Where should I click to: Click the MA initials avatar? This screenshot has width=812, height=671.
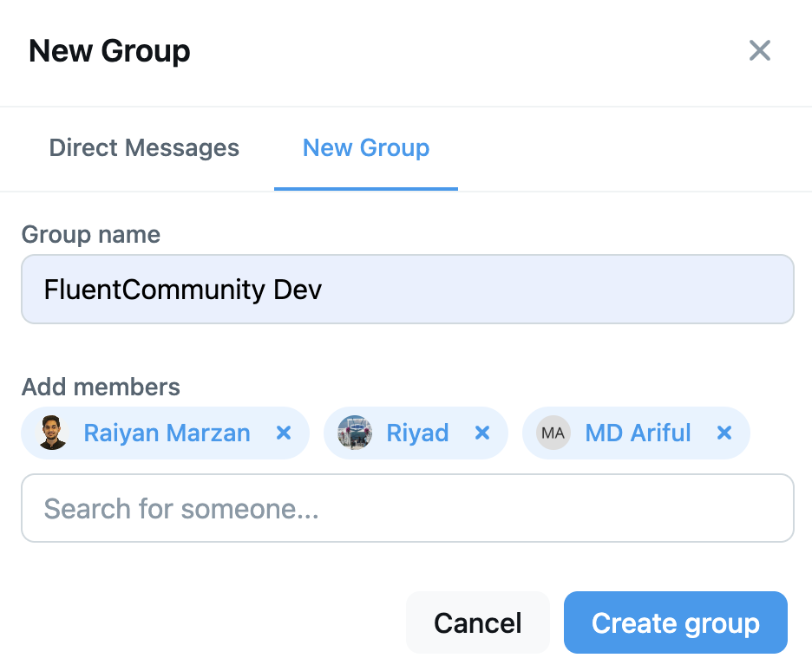pyautogui.click(x=553, y=433)
